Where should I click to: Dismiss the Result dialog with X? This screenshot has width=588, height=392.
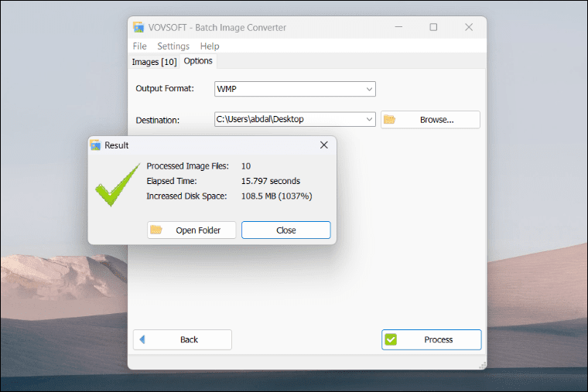click(324, 145)
